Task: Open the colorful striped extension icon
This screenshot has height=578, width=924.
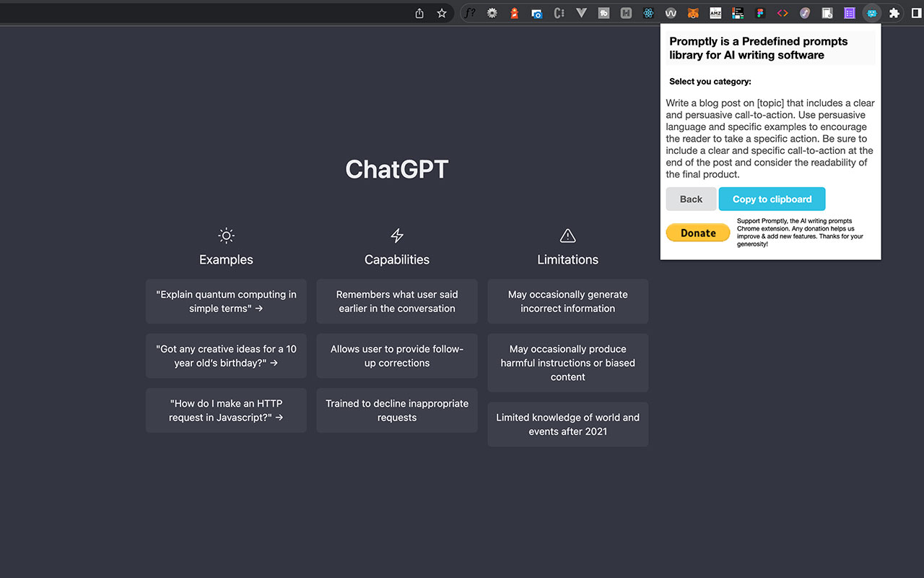Action: tap(738, 13)
